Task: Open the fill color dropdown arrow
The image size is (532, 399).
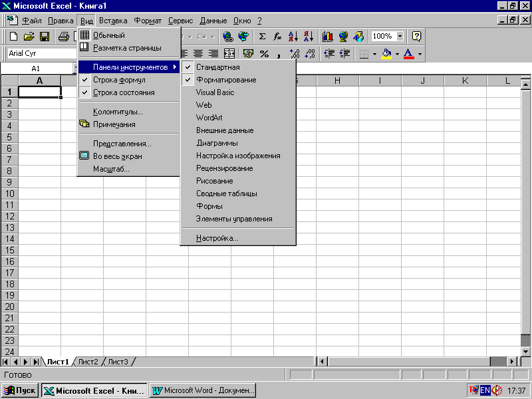Action: [x=397, y=54]
